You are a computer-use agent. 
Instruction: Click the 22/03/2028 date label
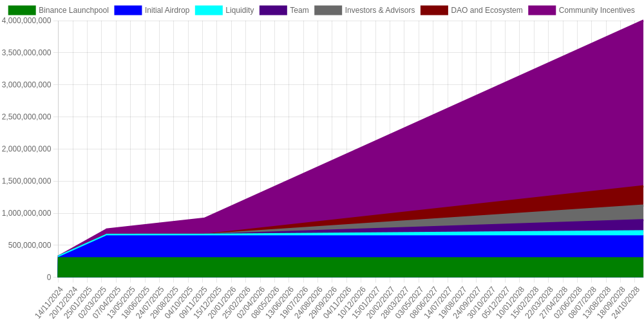pyautogui.click(x=540, y=302)
